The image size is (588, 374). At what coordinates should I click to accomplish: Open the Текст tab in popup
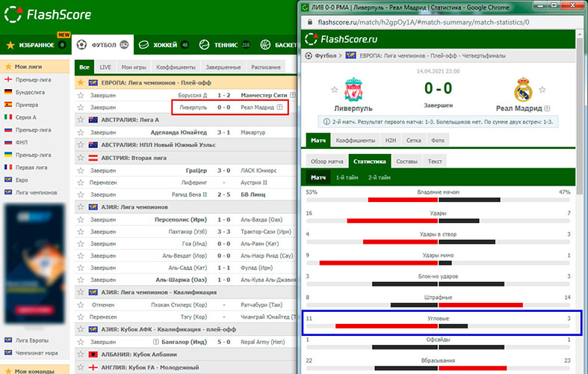pos(435,161)
